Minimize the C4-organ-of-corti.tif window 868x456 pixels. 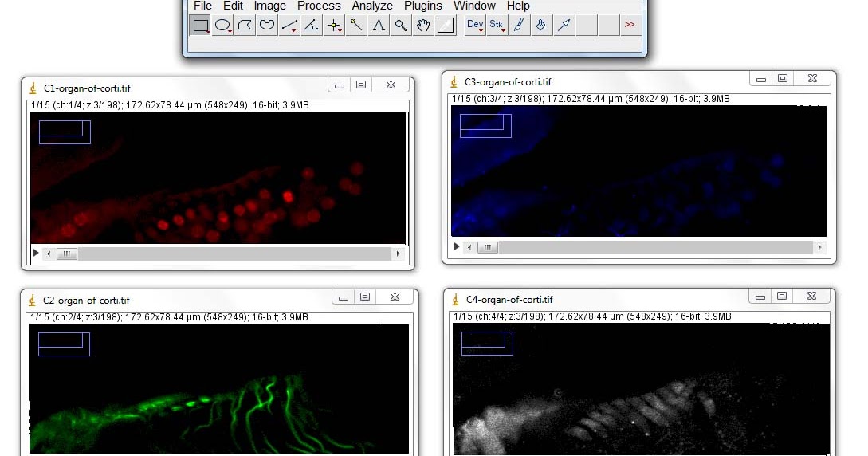coord(760,297)
